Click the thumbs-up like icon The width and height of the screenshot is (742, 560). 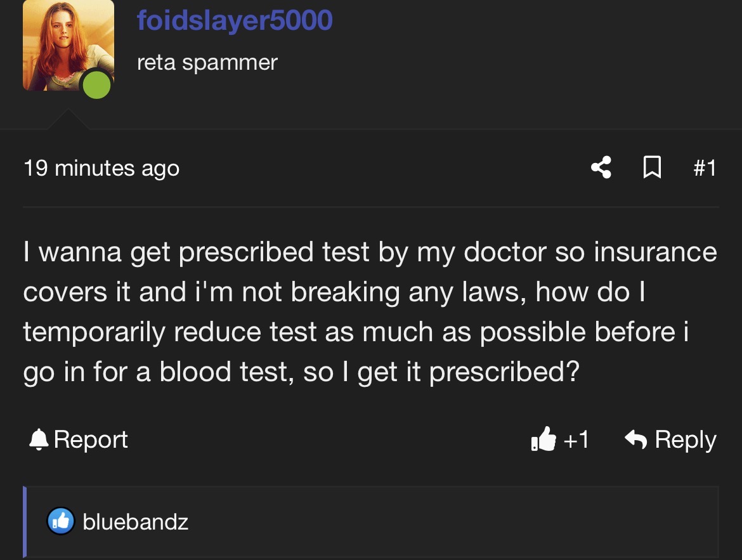[543, 439]
